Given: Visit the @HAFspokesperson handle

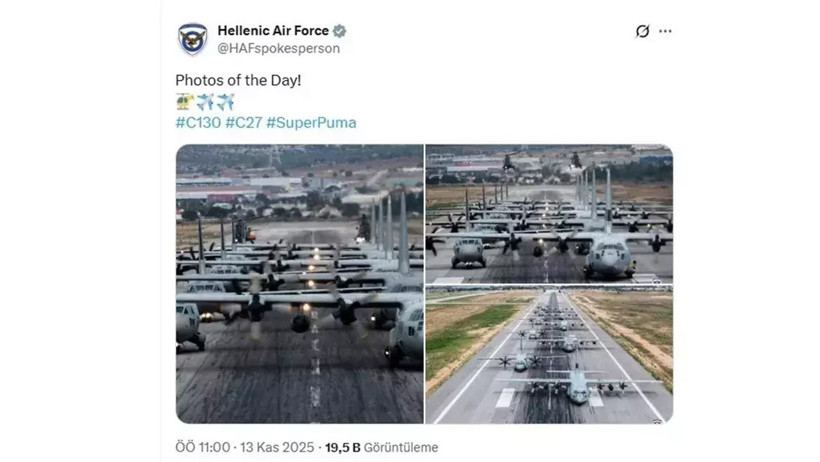Looking at the screenshot, I should (x=278, y=48).
